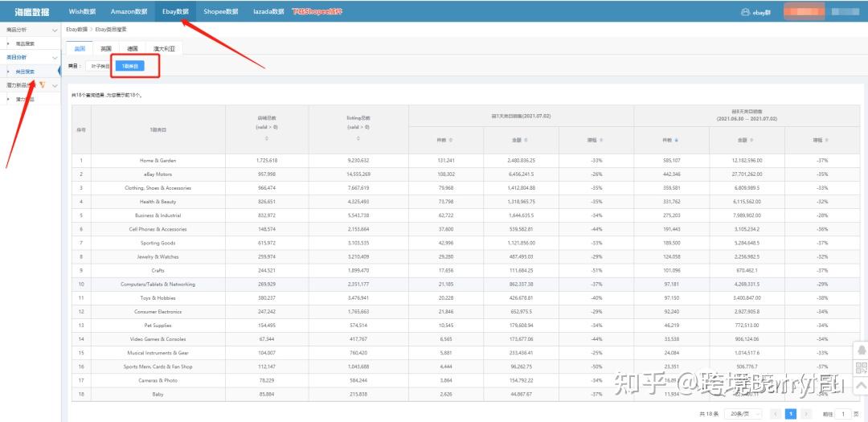Viewport: 868px width, 422px height.
Task: Collapse the 潜力新品 sidebar section chevron
Action: click(x=55, y=85)
